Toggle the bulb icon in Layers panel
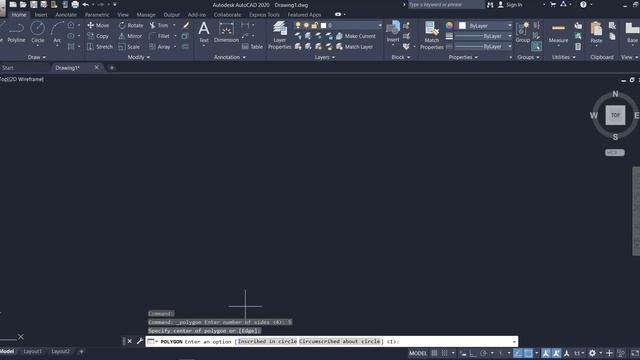640x360 pixels. coord(298,25)
